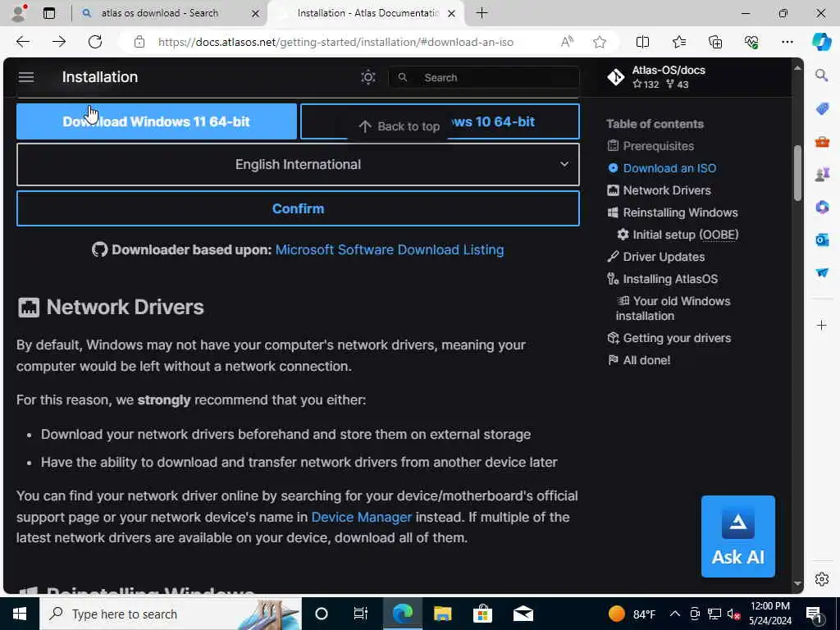840x630 pixels.
Task: Open the Edge sidebar Search icon
Action: point(822,75)
